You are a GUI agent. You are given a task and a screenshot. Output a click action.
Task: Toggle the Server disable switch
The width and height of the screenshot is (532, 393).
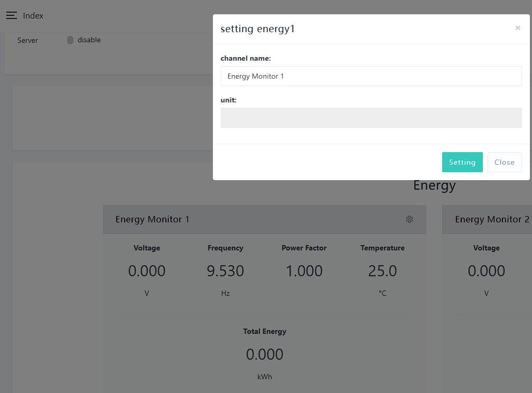[x=70, y=40]
